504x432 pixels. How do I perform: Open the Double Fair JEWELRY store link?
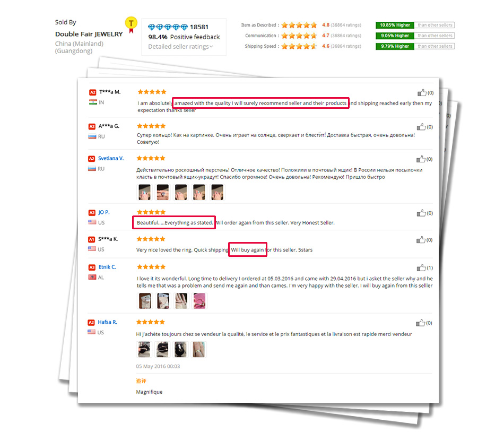pos(89,34)
